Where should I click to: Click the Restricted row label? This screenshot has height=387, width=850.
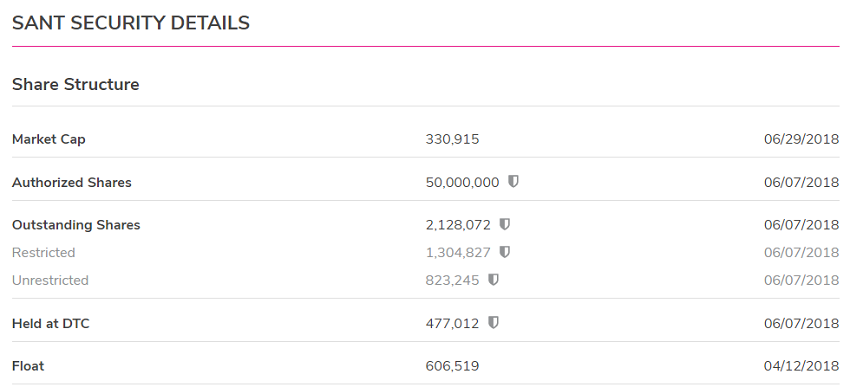tap(43, 253)
